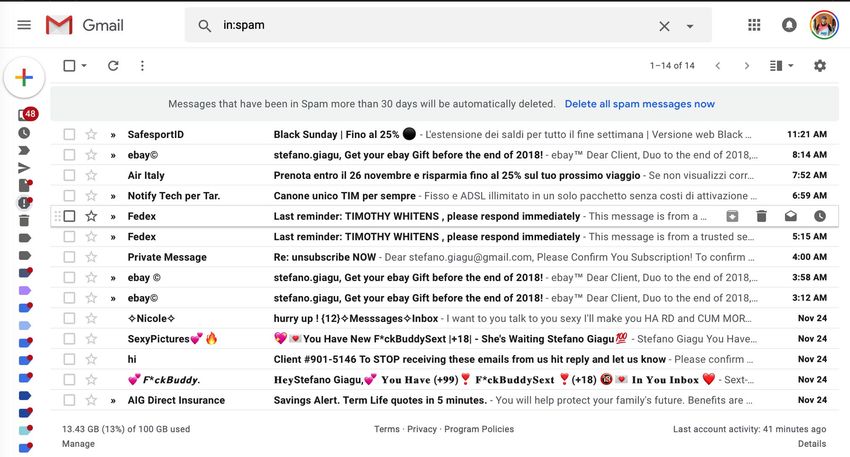Image resolution: width=850 pixels, height=457 pixels.
Task: Click the search magnifier icon
Action: [x=204, y=25]
